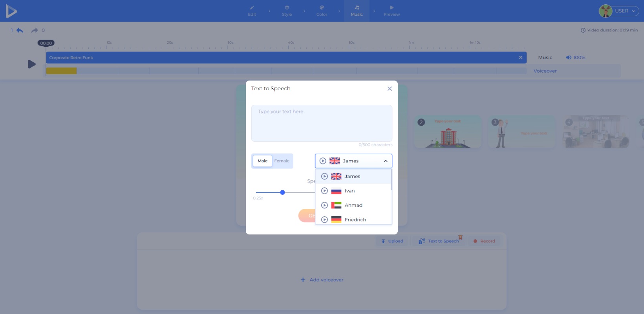Click the Type your text here field
This screenshot has width=644, height=314.
(x=322, y=123)
